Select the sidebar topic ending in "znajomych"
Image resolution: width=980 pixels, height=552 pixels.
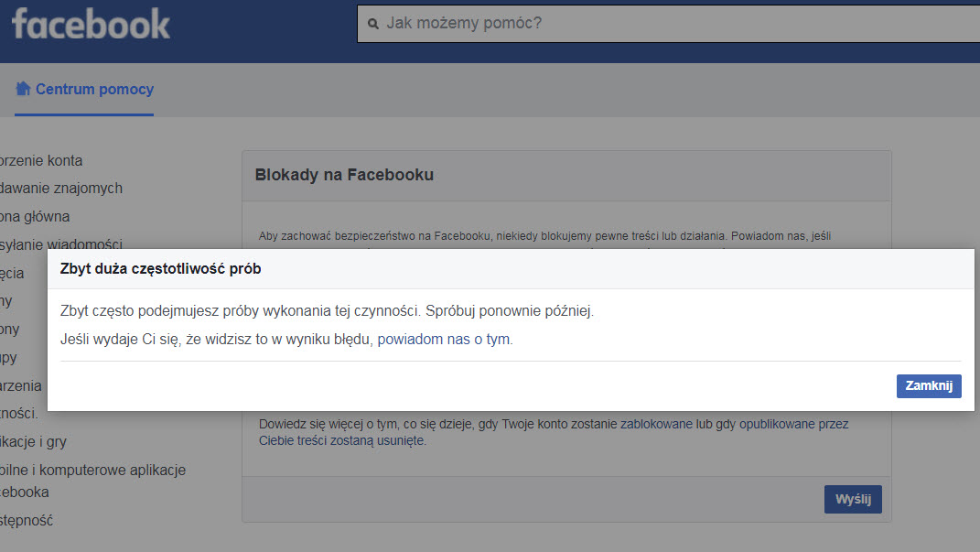[x=60, y=189]
